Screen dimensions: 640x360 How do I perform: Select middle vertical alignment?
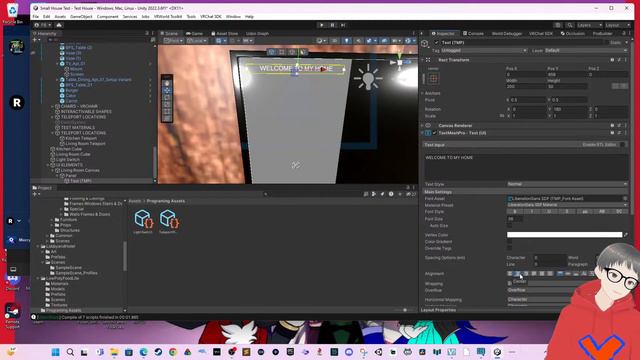(568, 273)
